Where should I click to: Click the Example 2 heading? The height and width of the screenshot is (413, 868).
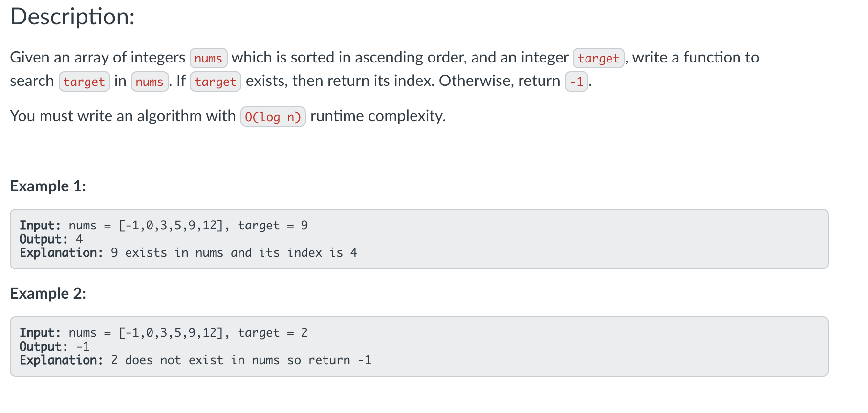(48, 293)
